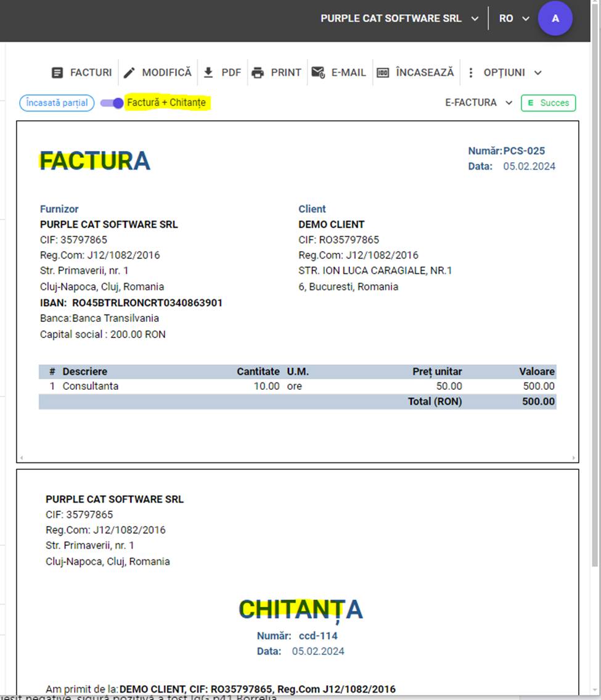Open the E-FACTURA dropdown
Screen dimensions: 601x700
click(479, 102)
